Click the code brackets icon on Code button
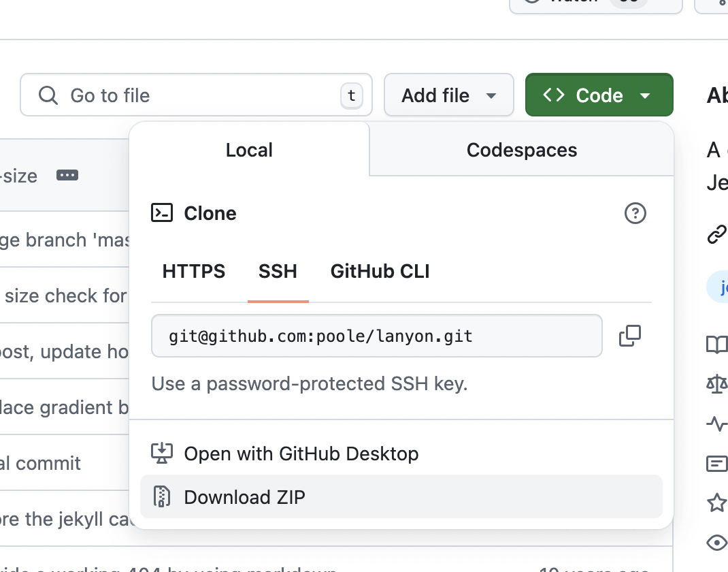 coord(553,95)
